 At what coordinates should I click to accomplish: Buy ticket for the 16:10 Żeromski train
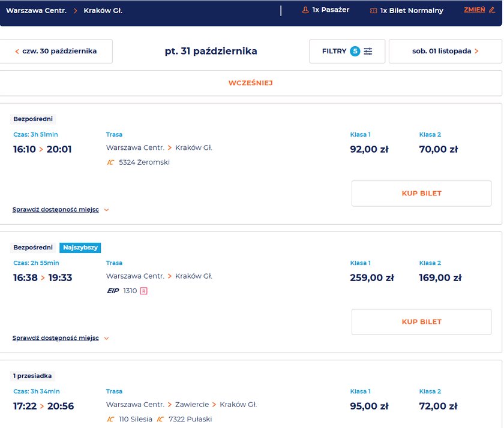click(421, 194)
